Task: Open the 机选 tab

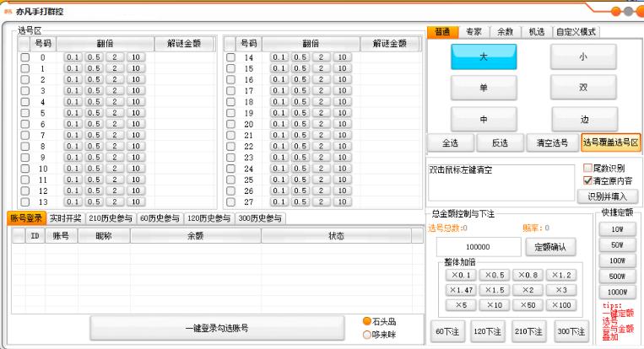Action: pyautogui.click(x=537, y=31)
